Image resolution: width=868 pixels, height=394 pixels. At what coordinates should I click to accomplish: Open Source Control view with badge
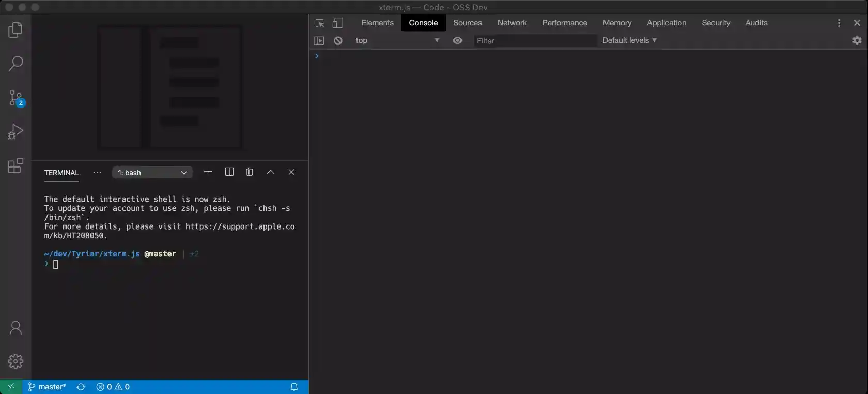[x=16, y=98]
